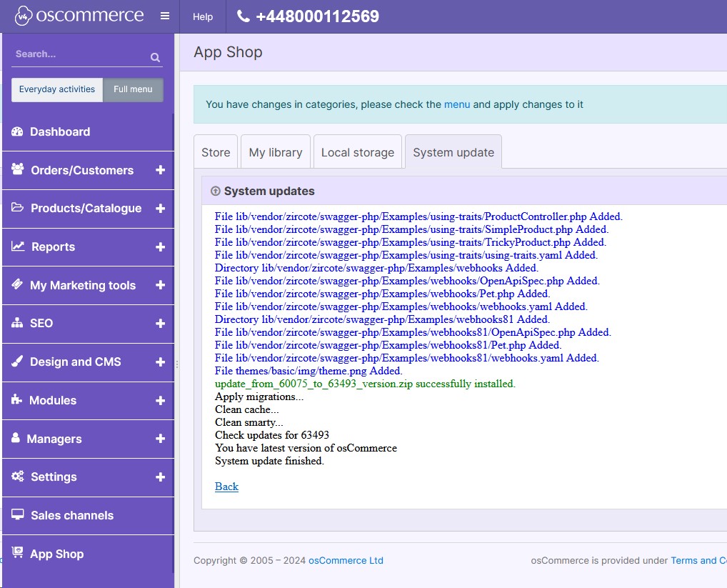Expand Settings with plus icon
727x588 pixels.
[161, 477]
